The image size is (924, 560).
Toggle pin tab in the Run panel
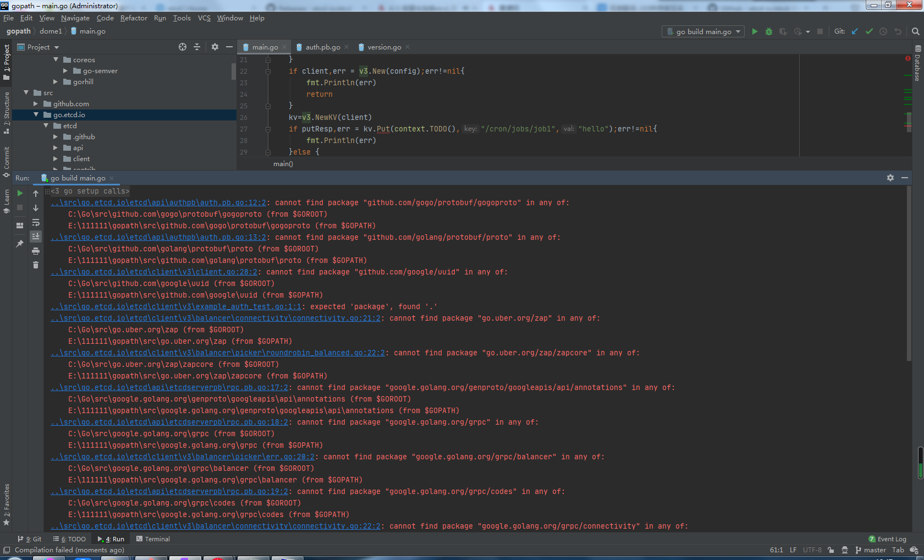point(20,244)
